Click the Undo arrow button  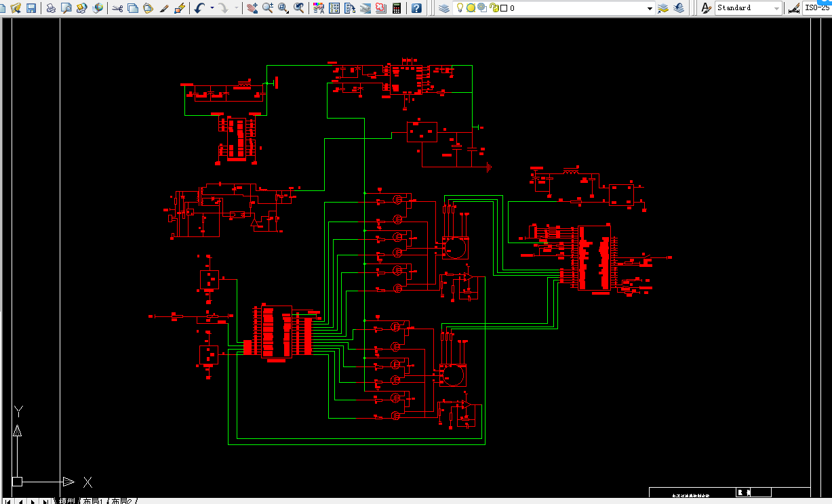coord(199,8)
